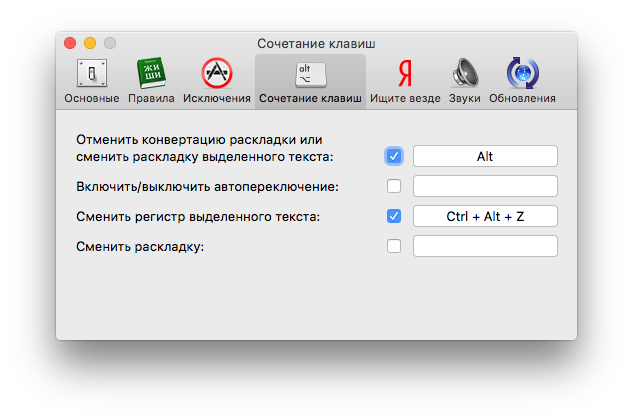Close the window with the red button
The width and height of the screenshot is (633, 420).
point(70,43)
